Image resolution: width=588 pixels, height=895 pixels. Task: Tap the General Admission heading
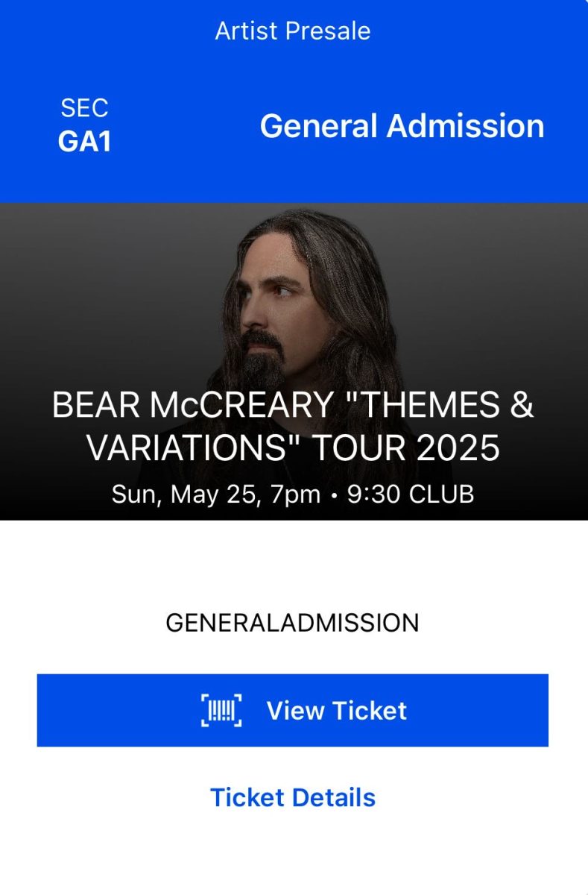(402, 126)
